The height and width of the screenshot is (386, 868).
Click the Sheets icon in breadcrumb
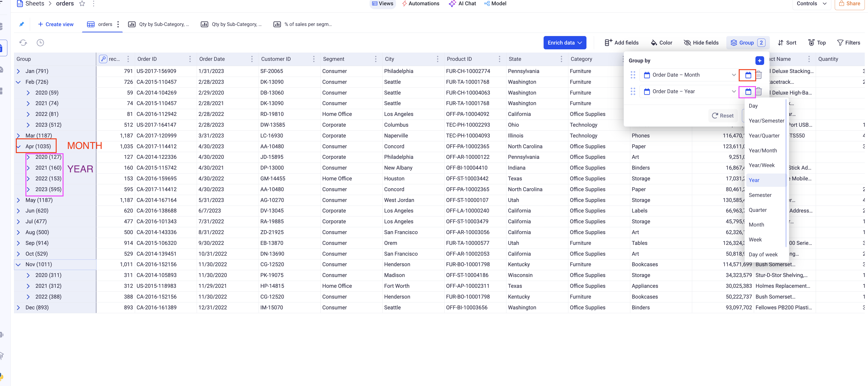[19, 4]
